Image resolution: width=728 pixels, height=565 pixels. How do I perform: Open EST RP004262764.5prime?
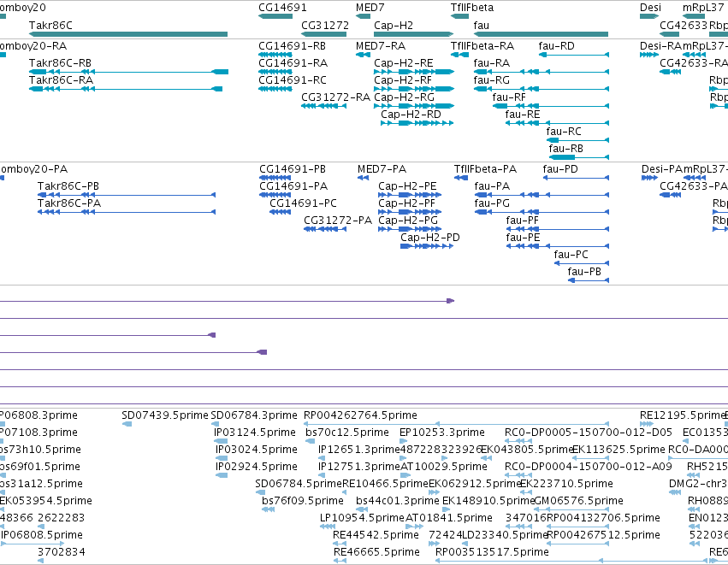(x=360, y=415)
